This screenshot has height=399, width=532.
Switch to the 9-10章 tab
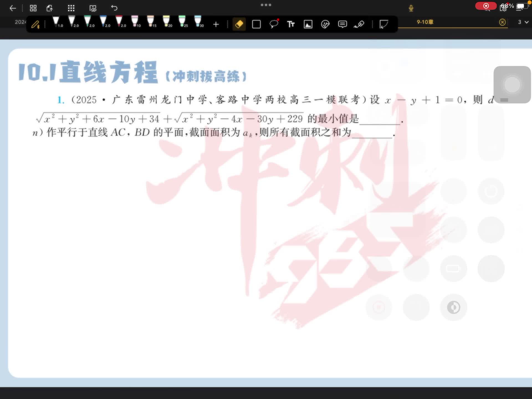pos(425,22)
